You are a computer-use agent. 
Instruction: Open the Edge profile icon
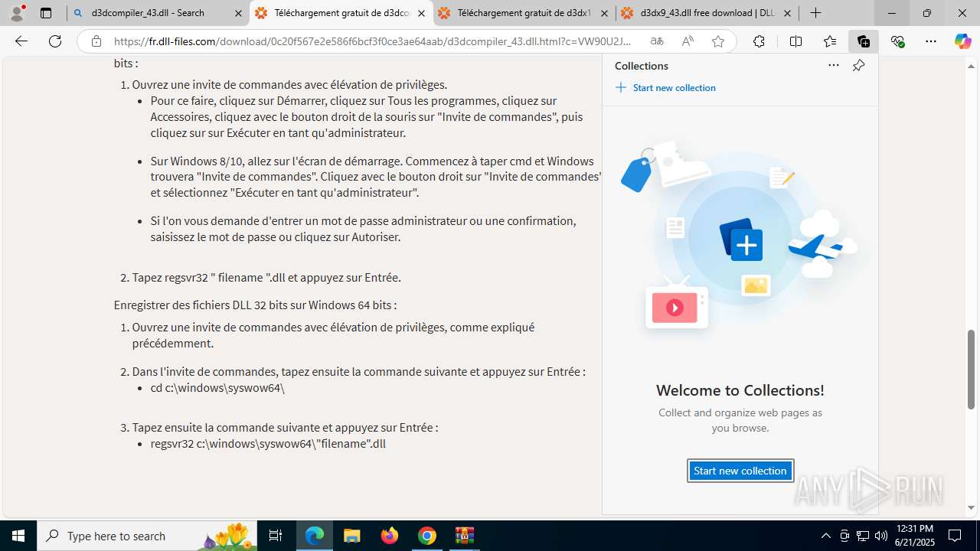[x=17, y=13]
